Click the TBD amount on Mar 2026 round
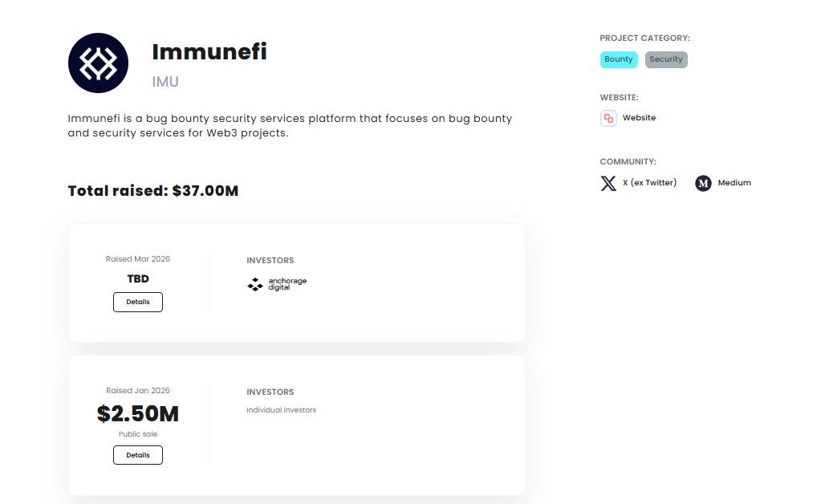 click(137, 278)
